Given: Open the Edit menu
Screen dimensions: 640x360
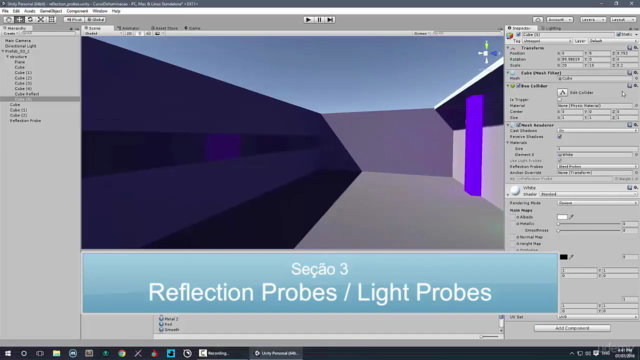Looking at the screenshot, I should (16, 11).
